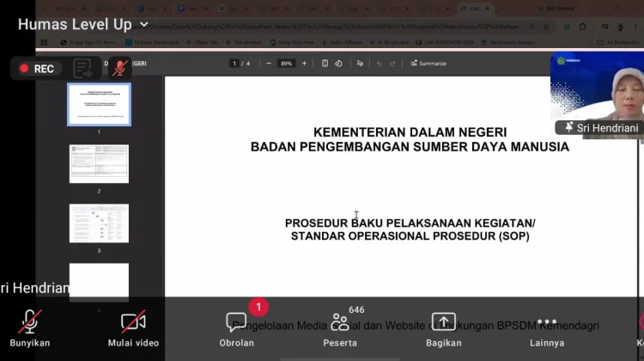Click the PDF page number field
The image size is (644, 361).
pyautogui.click(x=234, y=64)
